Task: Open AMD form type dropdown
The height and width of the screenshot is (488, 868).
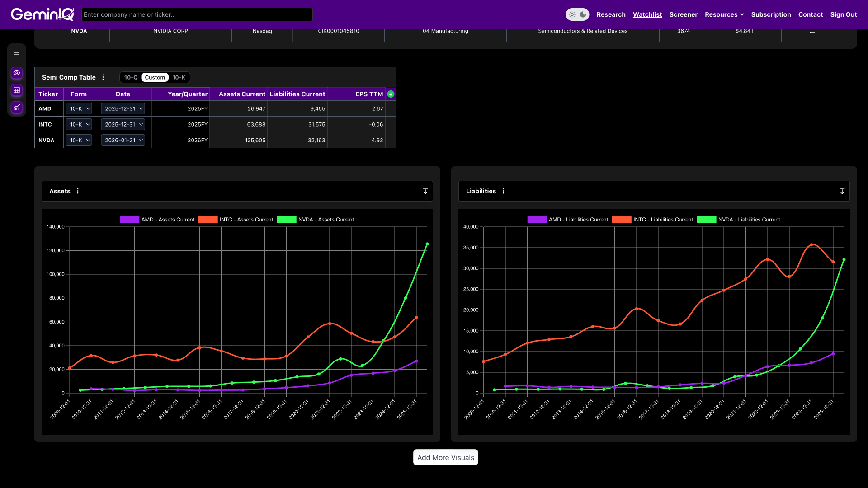Action: tap(79, 108)
